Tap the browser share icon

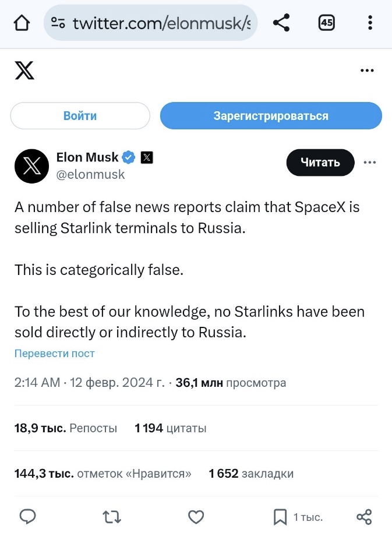281,23
